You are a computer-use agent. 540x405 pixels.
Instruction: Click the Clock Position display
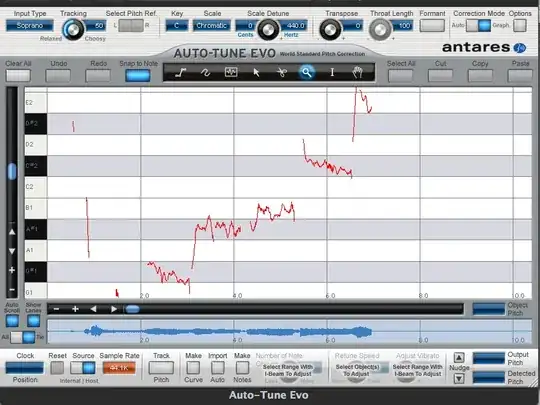coord(25,368)
